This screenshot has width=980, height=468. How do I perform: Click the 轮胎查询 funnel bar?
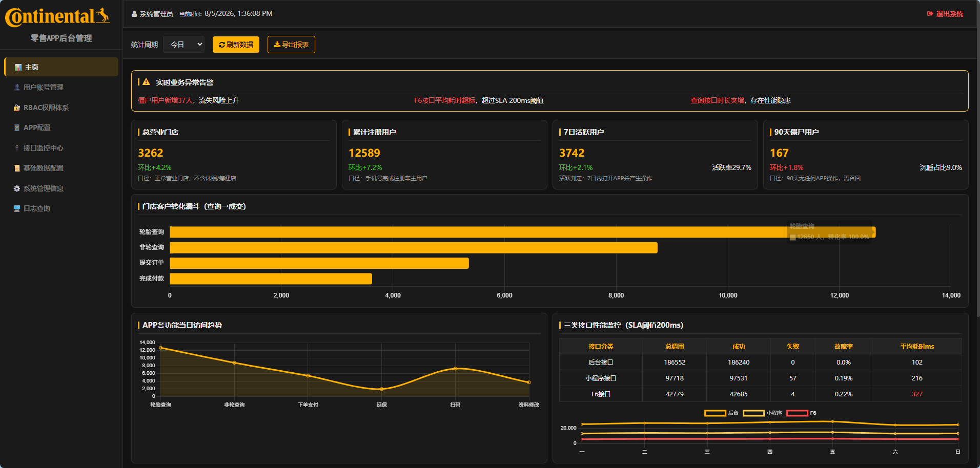[x=522, y=232]
